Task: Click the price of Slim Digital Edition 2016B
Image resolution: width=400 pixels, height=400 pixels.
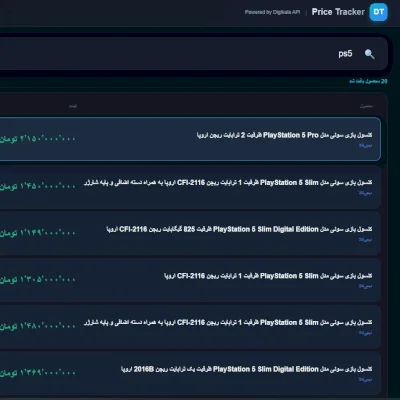Action: 38,372
